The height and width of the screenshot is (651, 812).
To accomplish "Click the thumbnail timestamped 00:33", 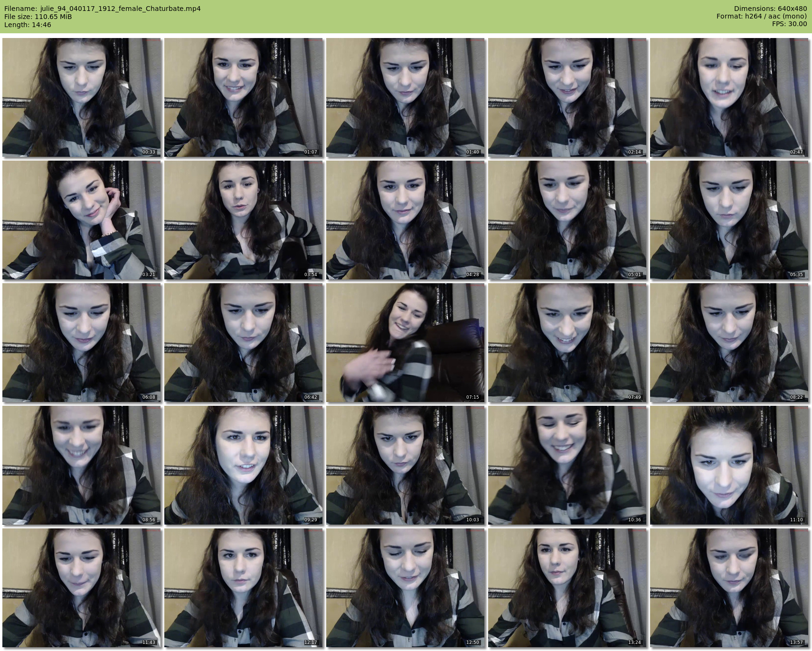I will (81, 97).
